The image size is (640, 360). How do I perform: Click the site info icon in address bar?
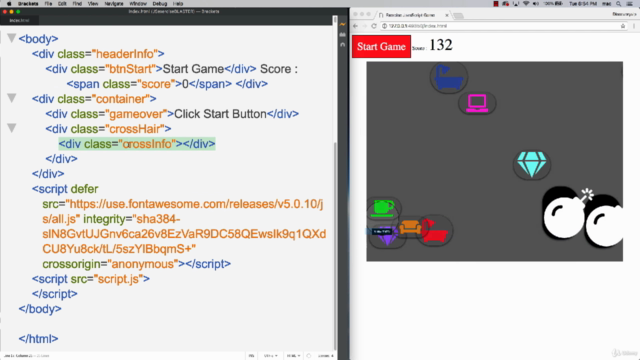(x=384, y=26)
